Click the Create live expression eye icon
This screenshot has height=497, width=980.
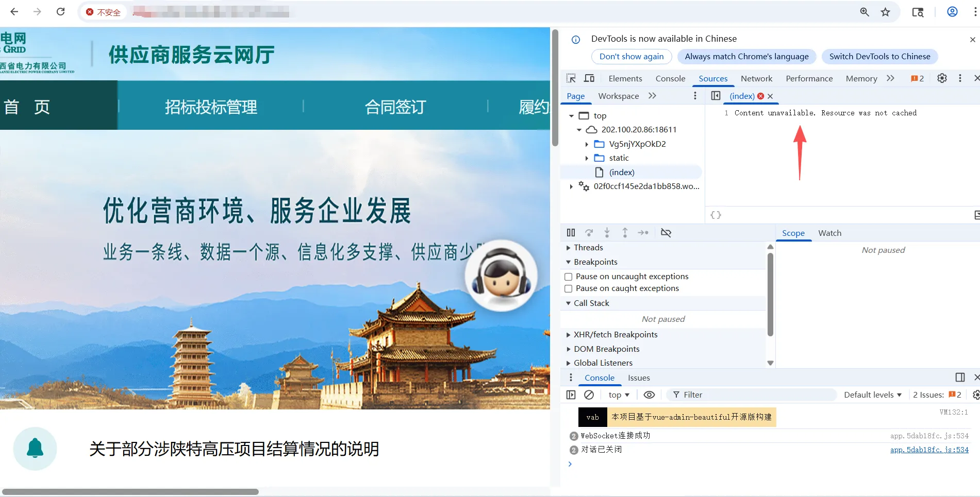coord(649,395)
